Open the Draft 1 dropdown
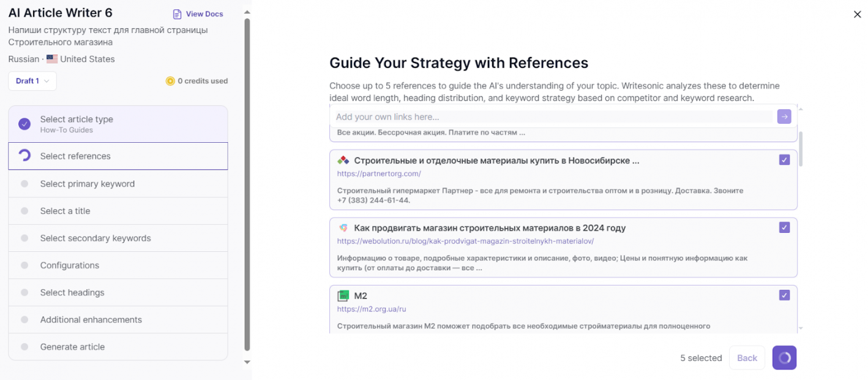Image resolution: width=868 pixels, height=380 pixels. [x=32, y=81]
